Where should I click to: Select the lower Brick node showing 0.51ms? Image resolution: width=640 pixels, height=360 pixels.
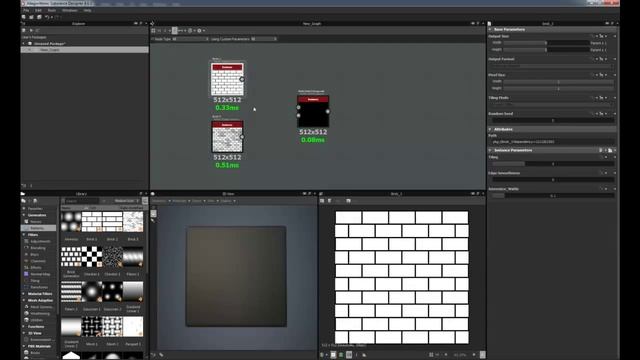227,136
